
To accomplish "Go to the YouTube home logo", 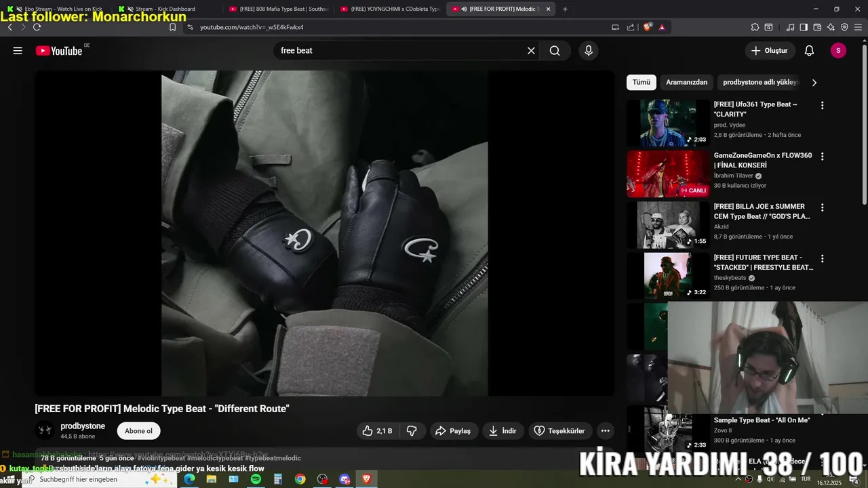I will [59, 51].
